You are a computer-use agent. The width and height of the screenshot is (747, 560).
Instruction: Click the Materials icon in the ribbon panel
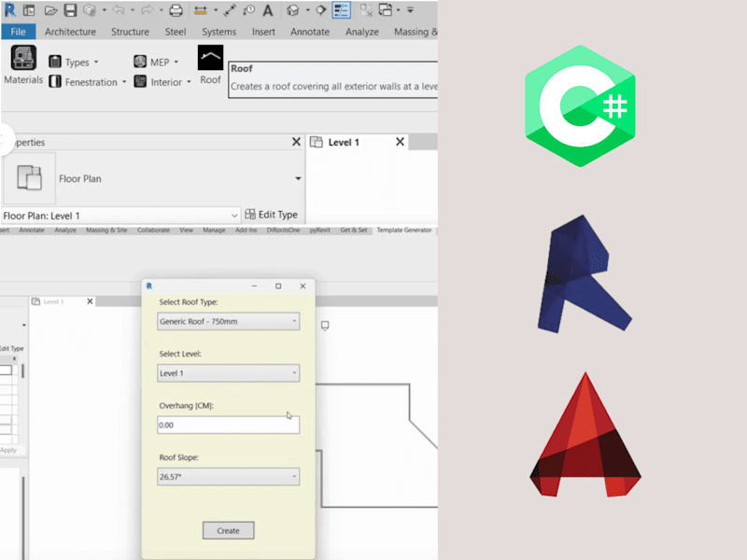(x=23, y=58)
